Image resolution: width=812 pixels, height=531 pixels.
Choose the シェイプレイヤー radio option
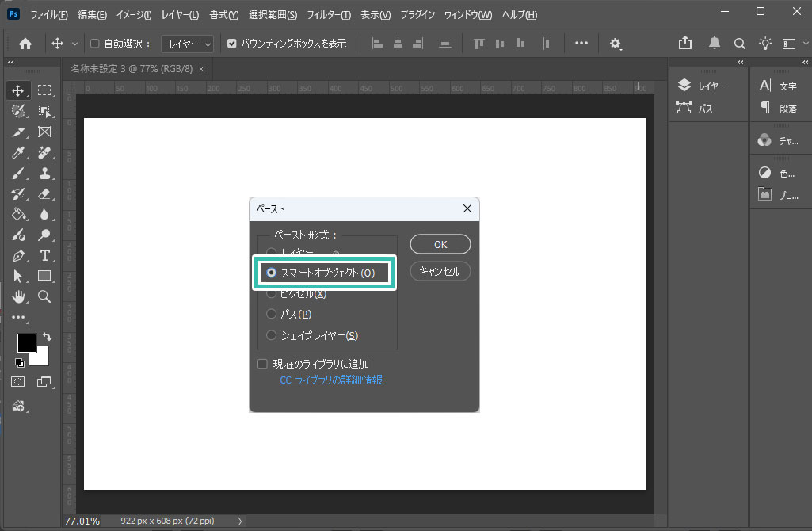click(x=272, y=335)
